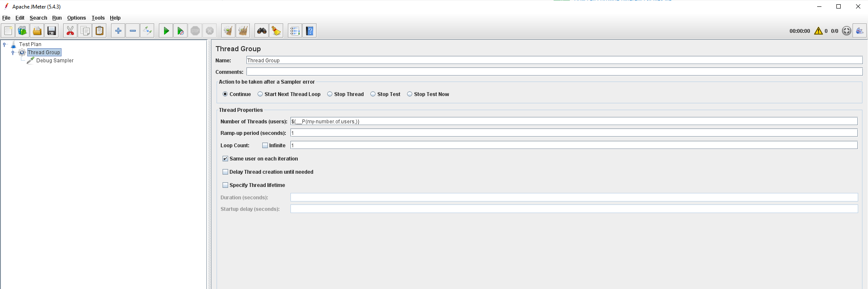
Task: Click the New test plan icon
Action: (8, 31)
